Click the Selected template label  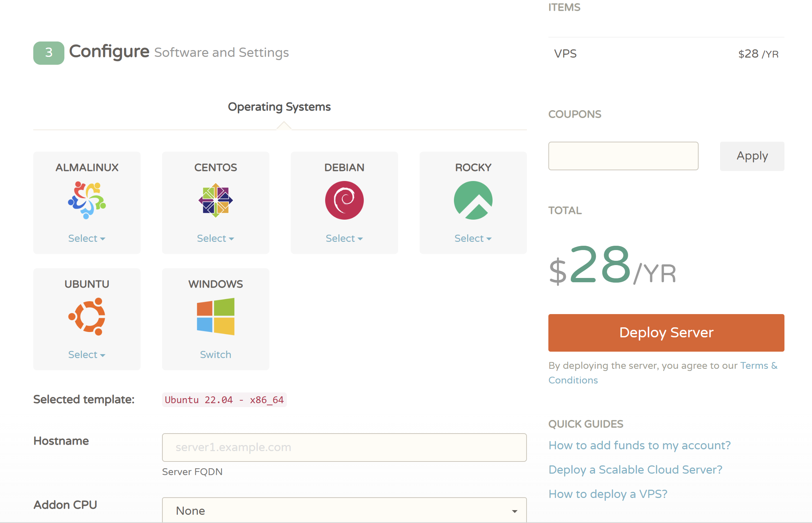pos(84,399)
